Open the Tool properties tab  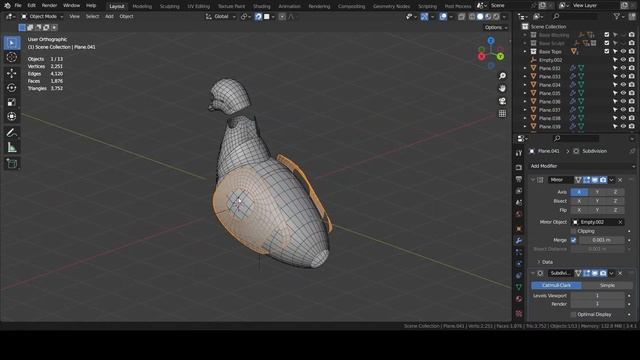point(519,153)
